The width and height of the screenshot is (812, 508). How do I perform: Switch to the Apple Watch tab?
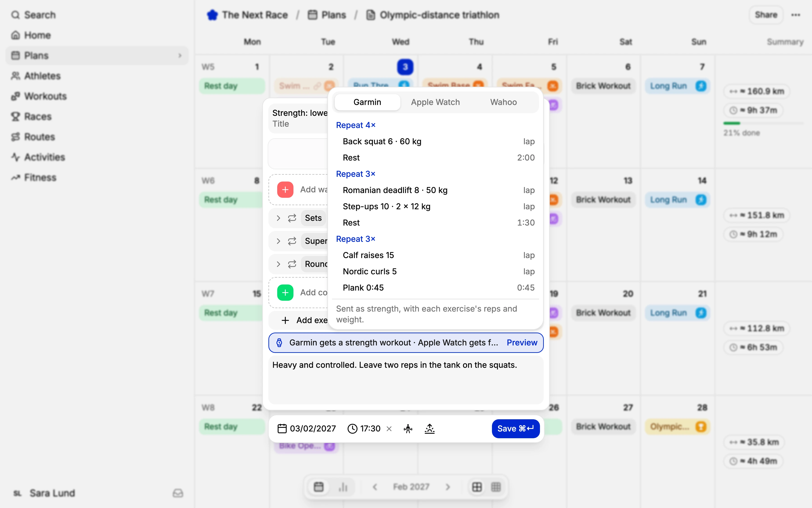(435, 102)
